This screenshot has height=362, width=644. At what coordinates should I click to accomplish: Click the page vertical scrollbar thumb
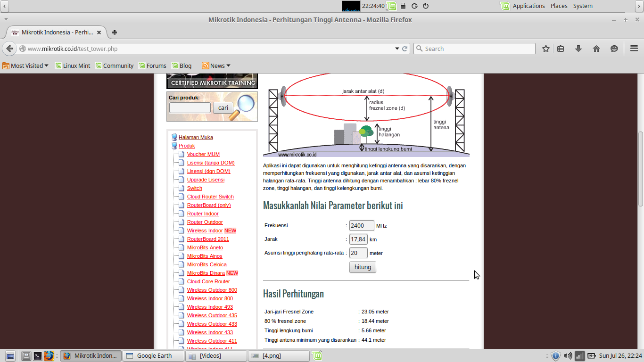pyautogui.click(x=641, y=168)
